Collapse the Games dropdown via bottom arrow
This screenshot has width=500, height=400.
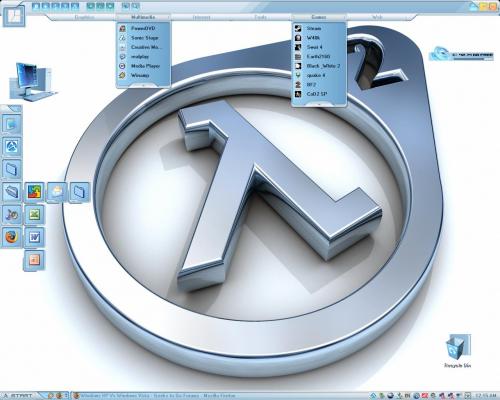[x=319, y=104]
